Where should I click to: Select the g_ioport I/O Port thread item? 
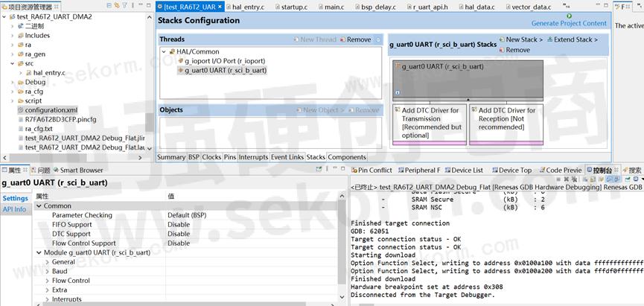click(x=223, y=61)
